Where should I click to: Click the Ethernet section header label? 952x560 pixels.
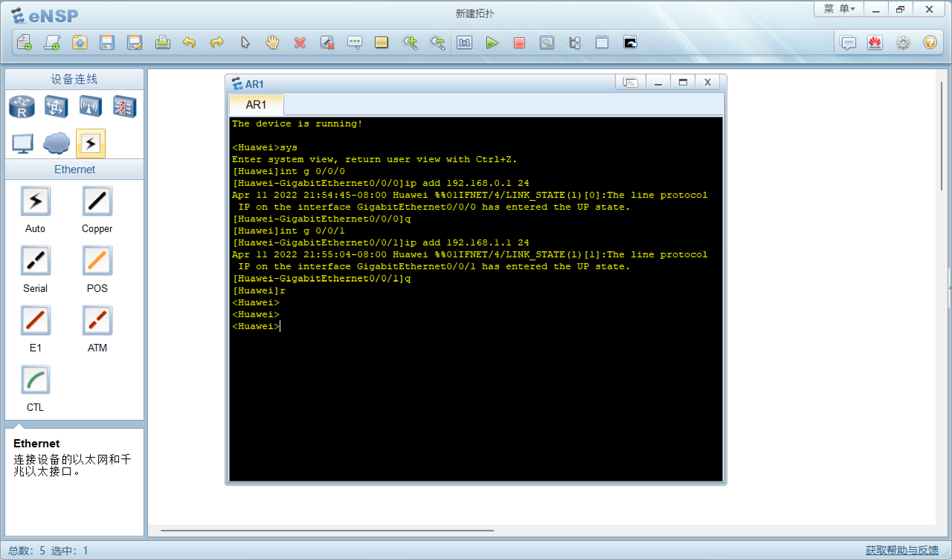[x=74, y=169]
